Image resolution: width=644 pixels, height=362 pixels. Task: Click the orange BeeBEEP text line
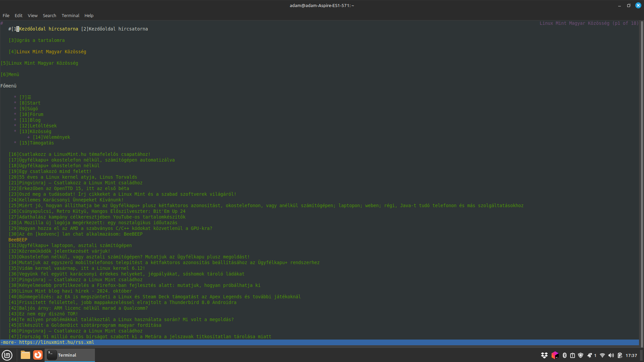pos(18,240)
